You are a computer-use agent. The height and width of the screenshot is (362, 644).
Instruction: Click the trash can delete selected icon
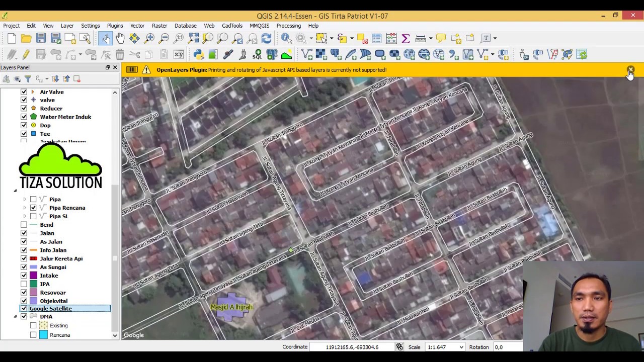tap(120, 54)
